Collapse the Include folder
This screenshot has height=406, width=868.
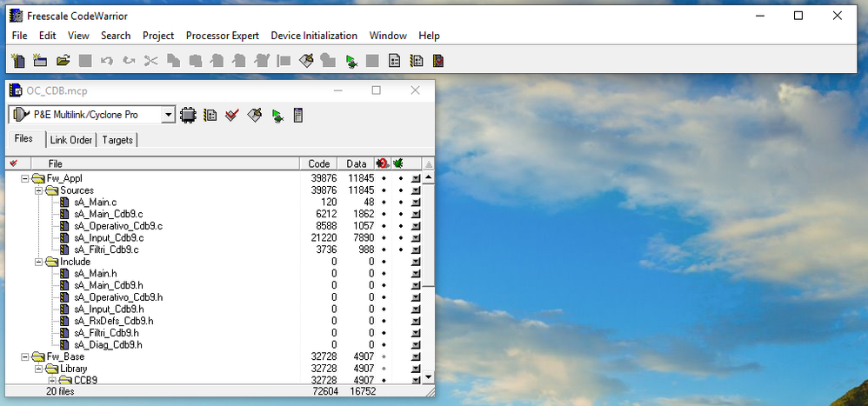(38, 262)
